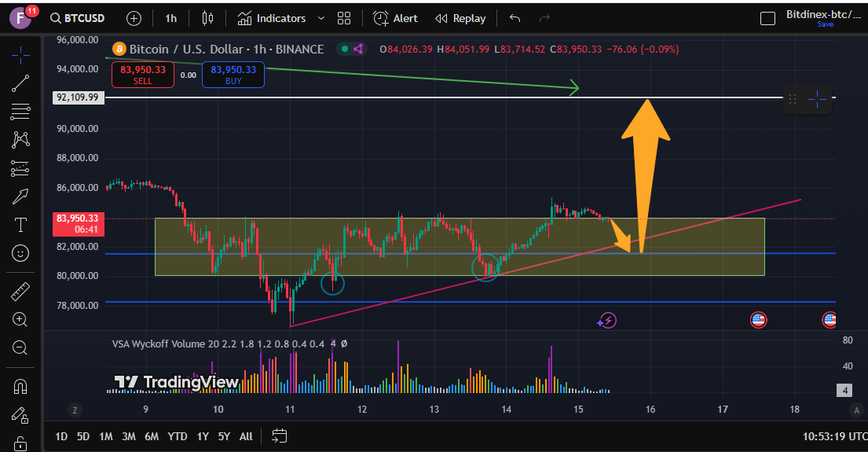Toggle the green market status dot
The height and width of the screenshot is (452, 868).
pyautogui.click(x=345, y=50)
